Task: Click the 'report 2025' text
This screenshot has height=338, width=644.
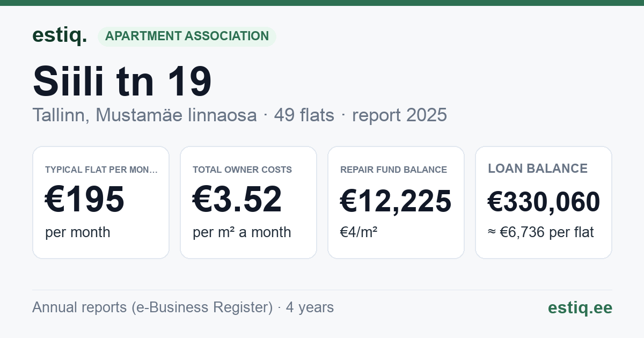Action: tap(399, 115)
